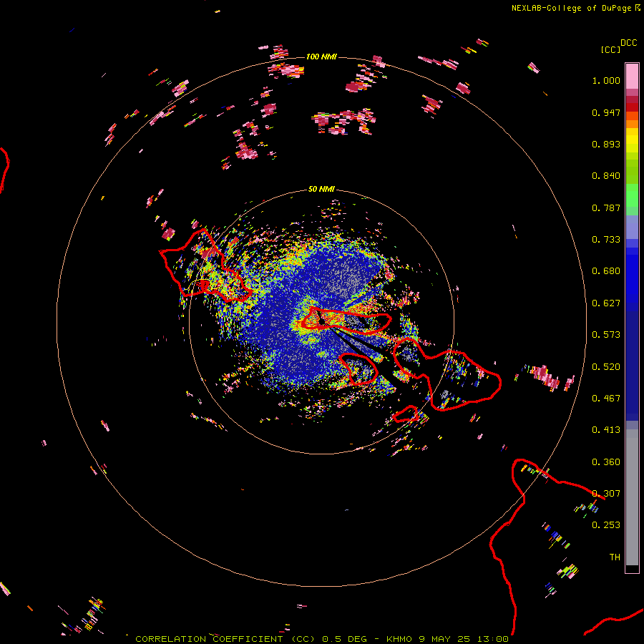Viewport: 644px width, 644px height.
Task: Click the bright green color bar segment
Action: (632, 195)
